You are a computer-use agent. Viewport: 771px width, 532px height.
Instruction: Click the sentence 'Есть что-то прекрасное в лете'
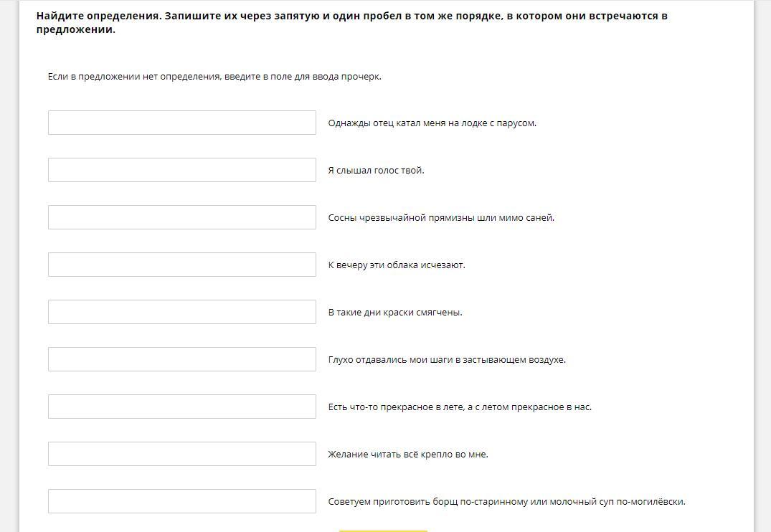pyautogui.click(x=460, y=407)
